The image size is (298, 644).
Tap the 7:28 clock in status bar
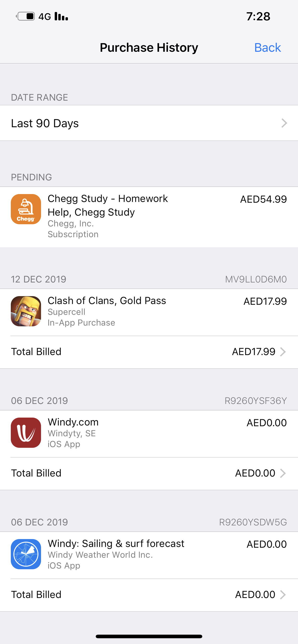(258, 17)
